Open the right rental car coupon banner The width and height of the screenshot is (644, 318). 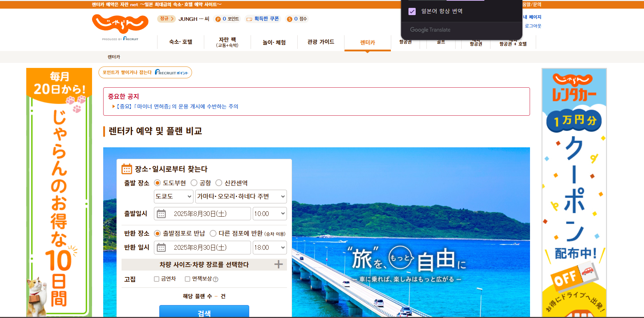tap(574, 192)
